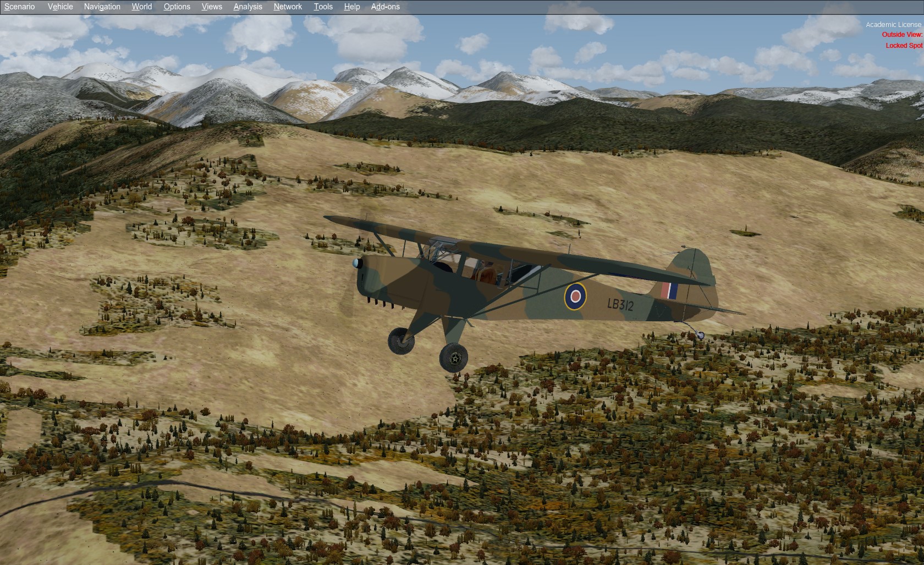Open the Scenario menu

click(x=19, y=7)
